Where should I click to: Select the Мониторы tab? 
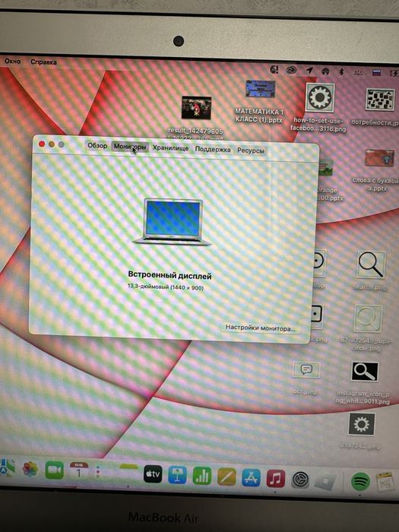[x=130, y=147]
